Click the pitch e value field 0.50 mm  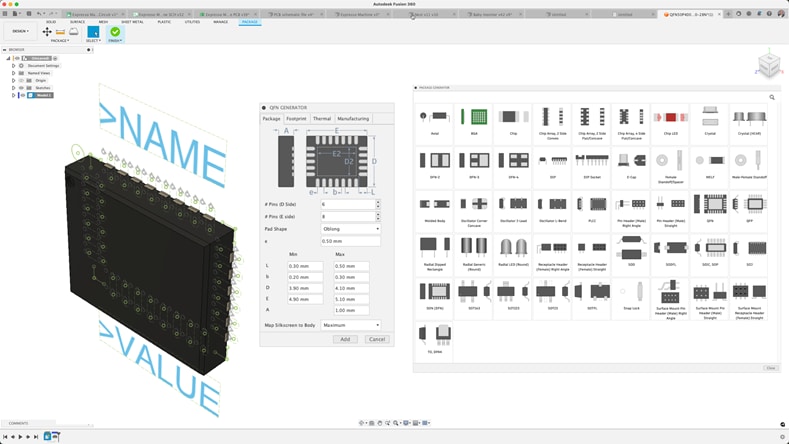[x=351, y=241]
